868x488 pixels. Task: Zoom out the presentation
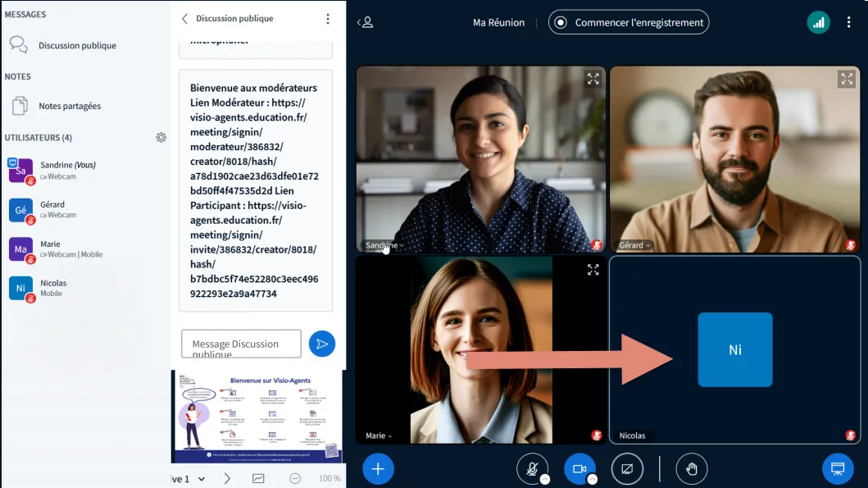(x=295, y=479)
